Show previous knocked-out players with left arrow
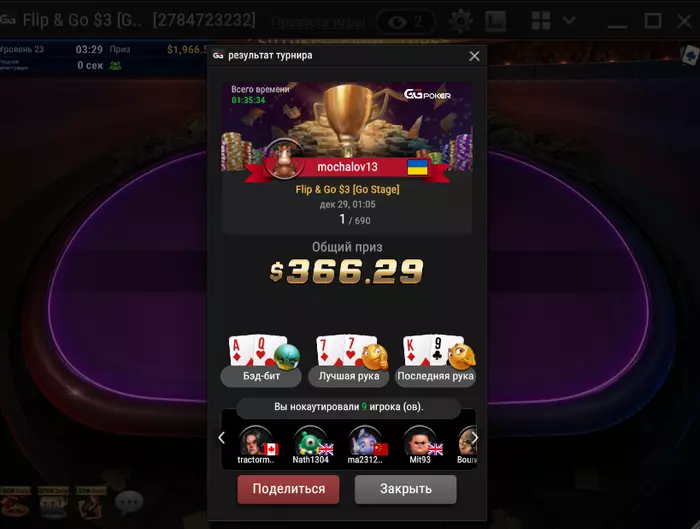Screen dimensions: 700x529 [221, 438]
